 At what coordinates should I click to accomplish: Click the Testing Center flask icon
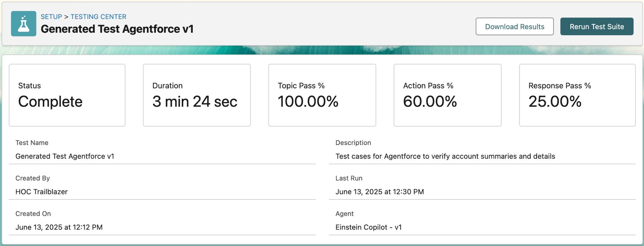coord(23,23)
